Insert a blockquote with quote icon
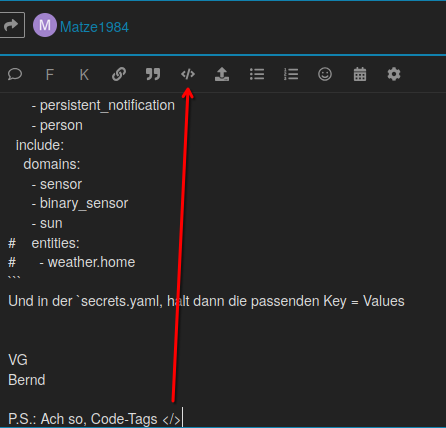Screen dimensions: 446x428 [153, 74]
